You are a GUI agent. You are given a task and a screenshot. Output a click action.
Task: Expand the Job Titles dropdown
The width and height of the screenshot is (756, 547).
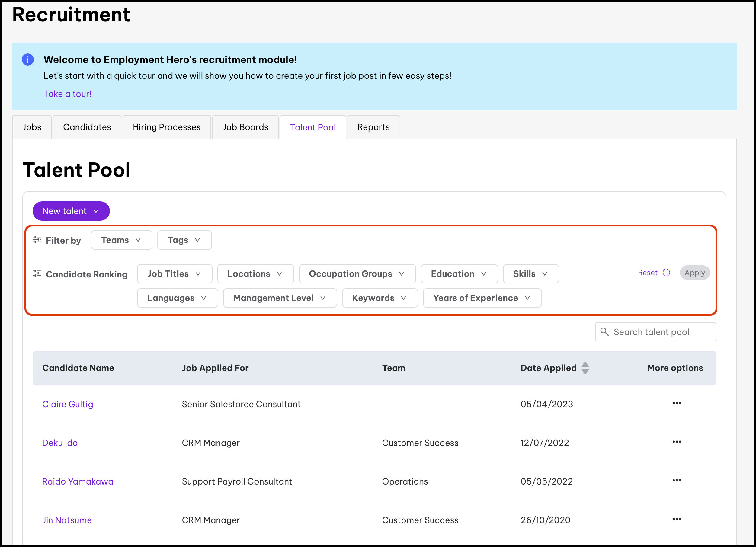(174, 274)
